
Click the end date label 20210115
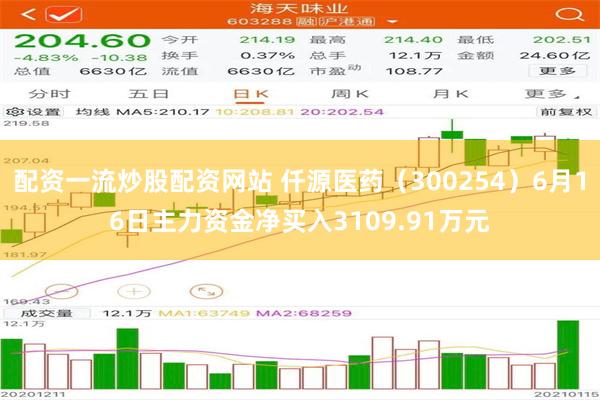click(567, 394)
